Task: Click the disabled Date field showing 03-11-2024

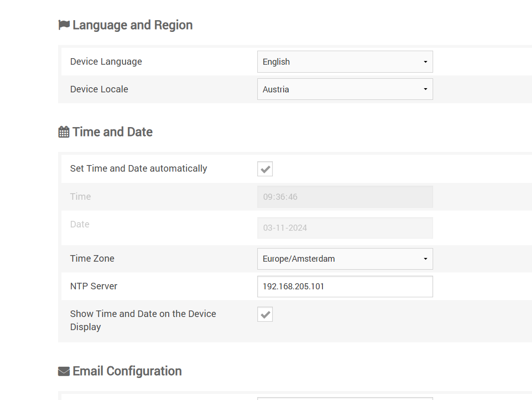Action: point(345,228)
